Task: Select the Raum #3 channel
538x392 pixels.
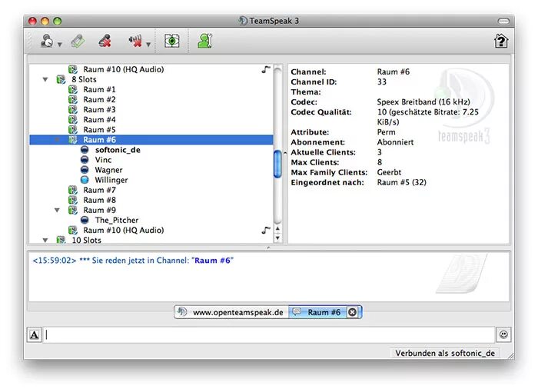Action: click(99, 109)
